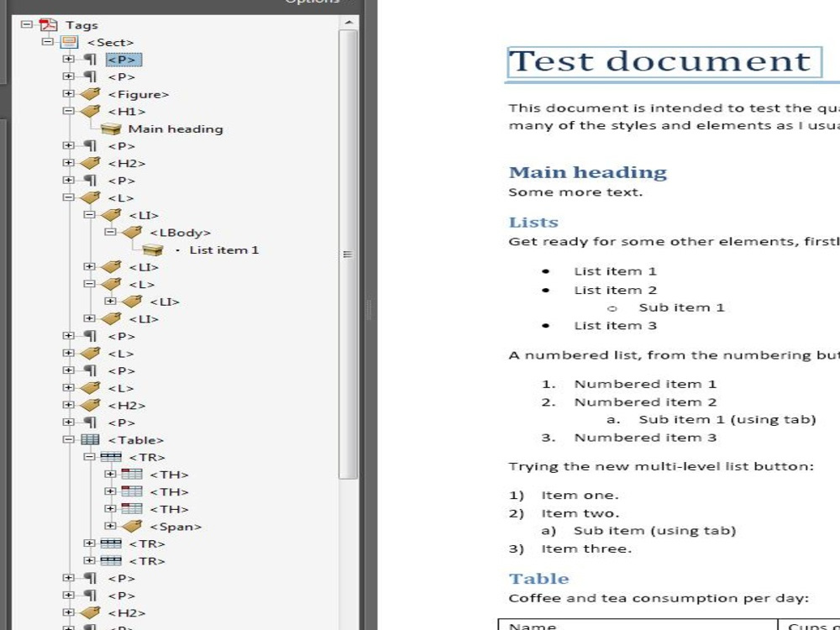This screenshot has height=630, width=840.
Task: Select the <H1> tag
Action: (127, 112)
